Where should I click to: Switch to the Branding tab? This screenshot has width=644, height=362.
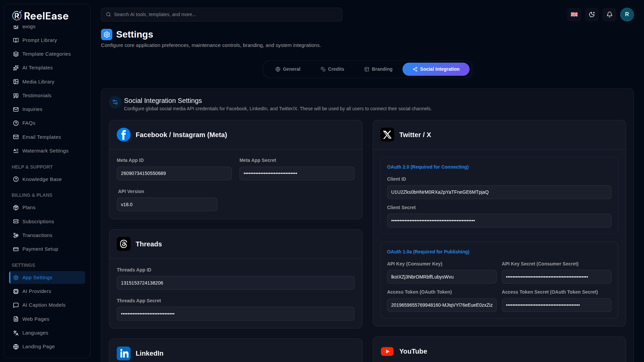378,69
